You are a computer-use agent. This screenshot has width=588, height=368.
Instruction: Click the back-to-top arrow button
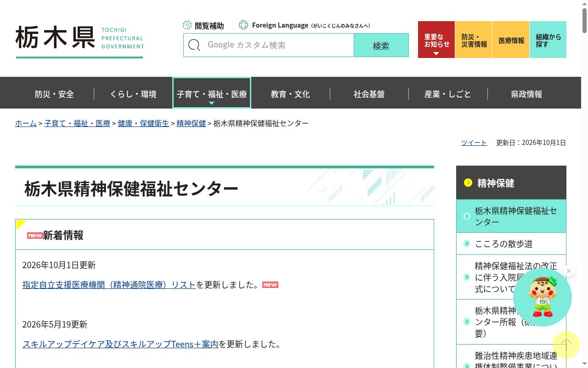pos(566,345)
